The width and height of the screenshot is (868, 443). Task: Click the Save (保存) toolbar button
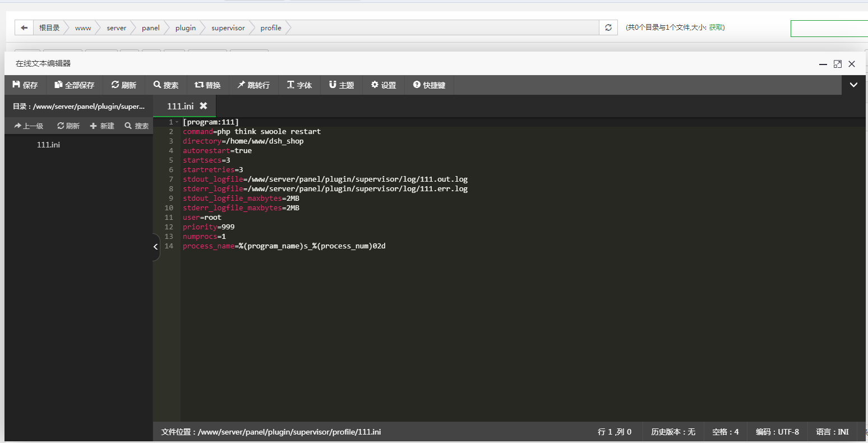(25, 85)
